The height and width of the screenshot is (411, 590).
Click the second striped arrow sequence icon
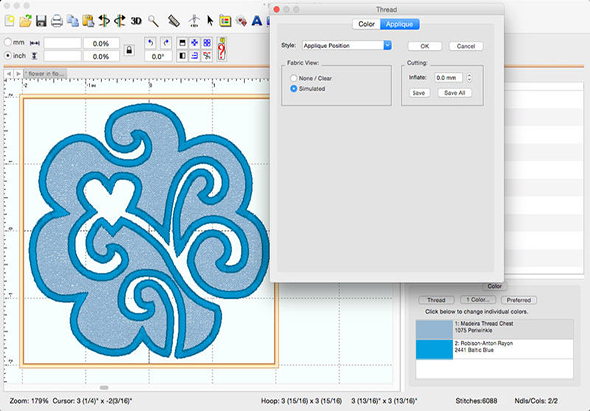[x=120, y=21]
